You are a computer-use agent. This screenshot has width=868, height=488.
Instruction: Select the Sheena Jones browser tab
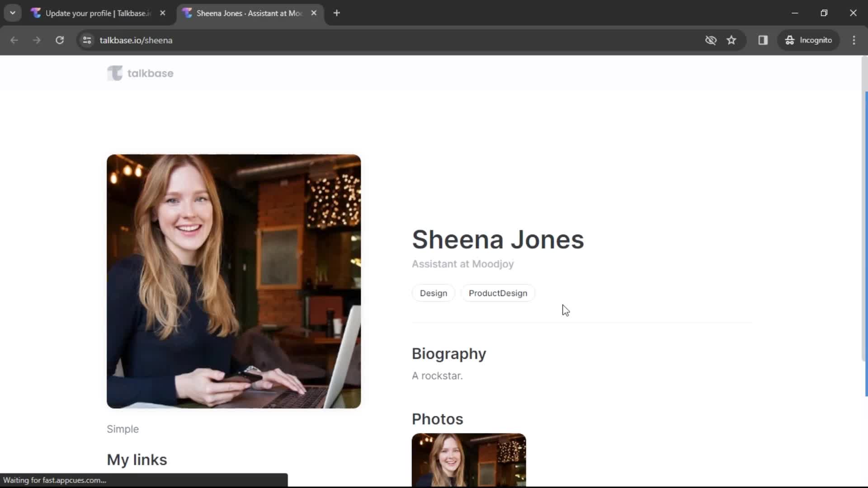[x=249, y=13]
